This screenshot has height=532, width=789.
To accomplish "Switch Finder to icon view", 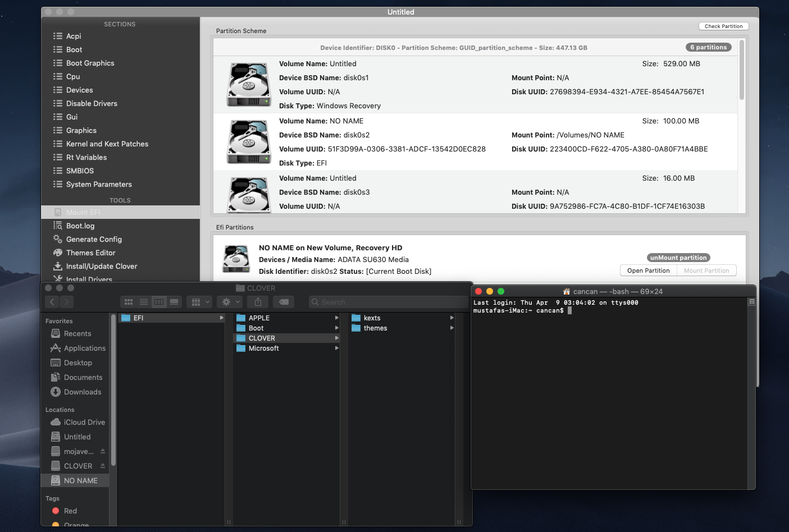I will 129,302.
